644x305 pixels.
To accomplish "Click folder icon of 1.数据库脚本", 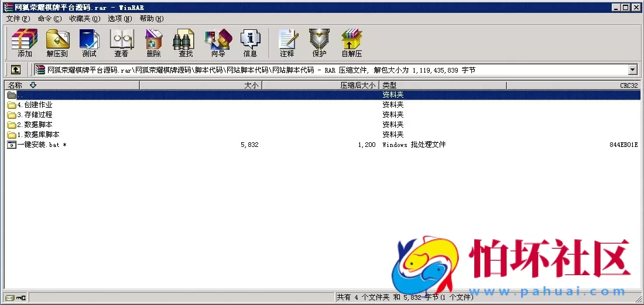I will point(12,135).
